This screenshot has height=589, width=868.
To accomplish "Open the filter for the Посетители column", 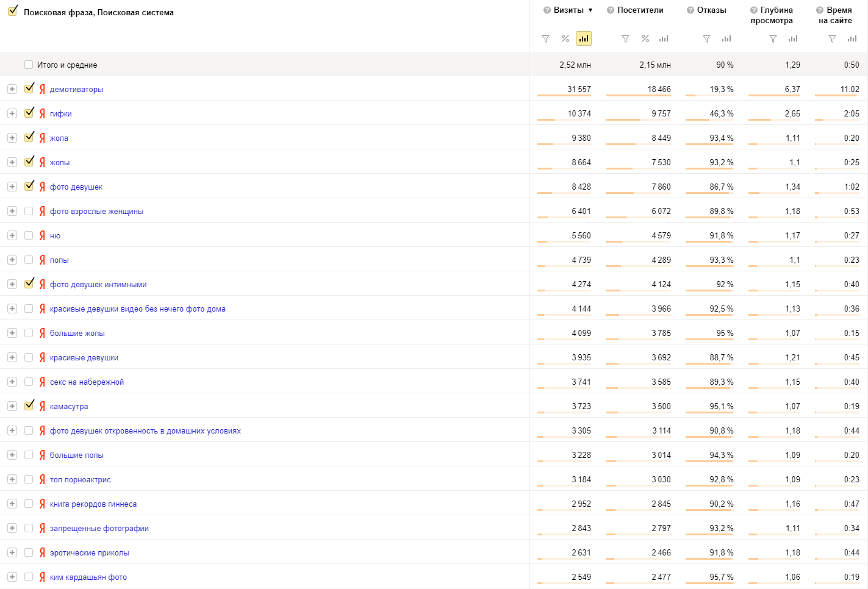I will pyautogui.click(x=625, y=39).
